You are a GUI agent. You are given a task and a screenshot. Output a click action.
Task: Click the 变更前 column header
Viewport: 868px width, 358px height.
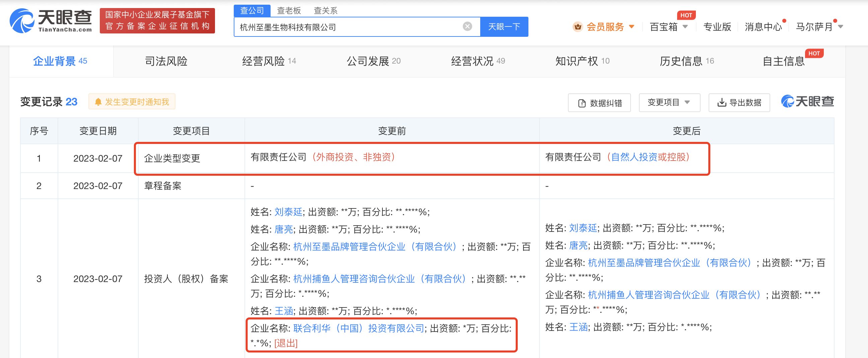[392, 131]
